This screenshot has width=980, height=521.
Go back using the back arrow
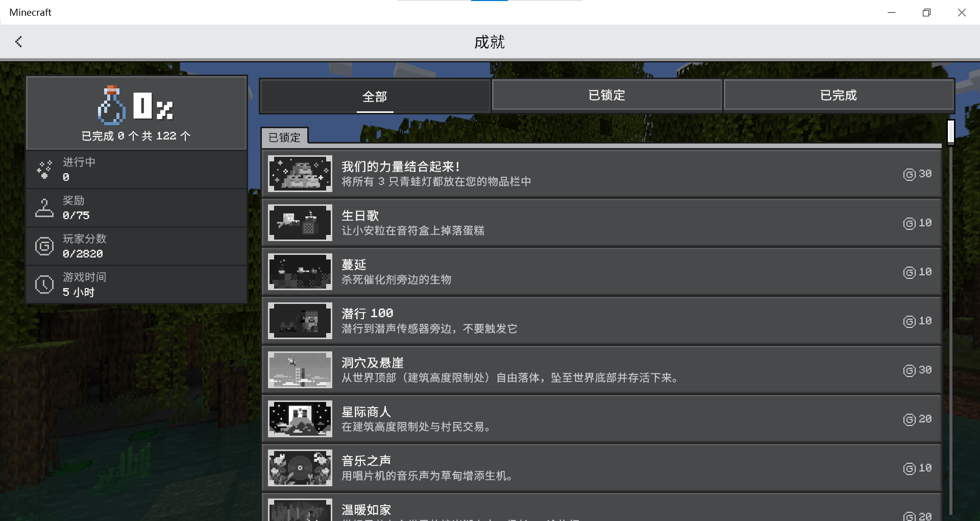[19, 42]
